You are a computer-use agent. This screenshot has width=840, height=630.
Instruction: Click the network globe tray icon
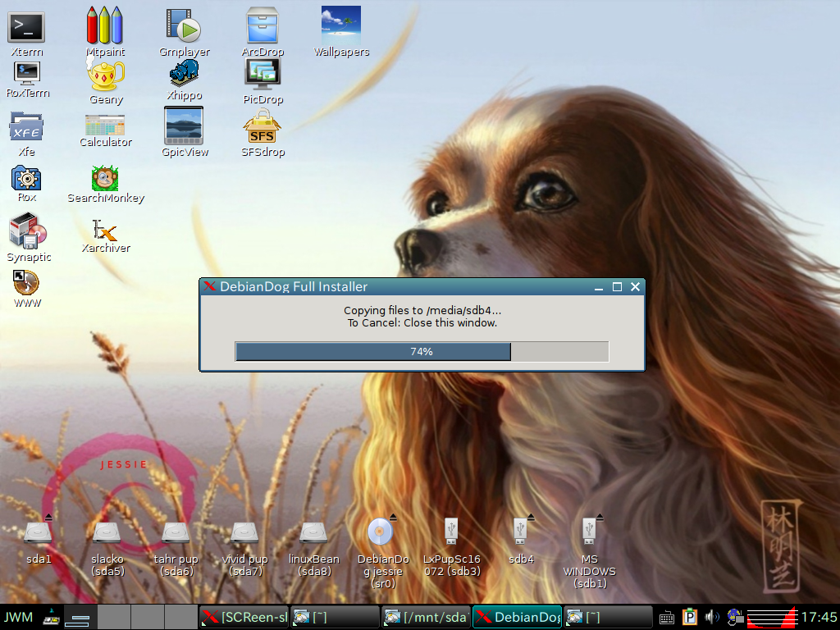pyautogui.click(x=734, y=617)
